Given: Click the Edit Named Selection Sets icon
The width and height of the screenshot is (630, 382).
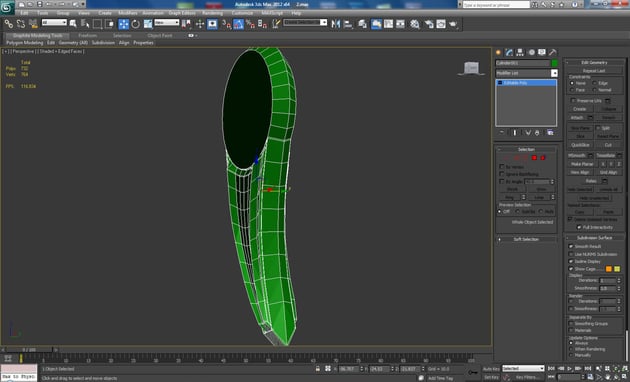Looking at the screenshot, I should (x=276, y=24).
